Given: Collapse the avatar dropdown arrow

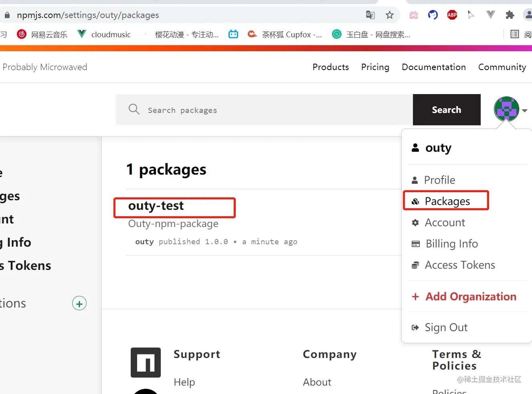Looking at the screenshot, I should 525,111.
